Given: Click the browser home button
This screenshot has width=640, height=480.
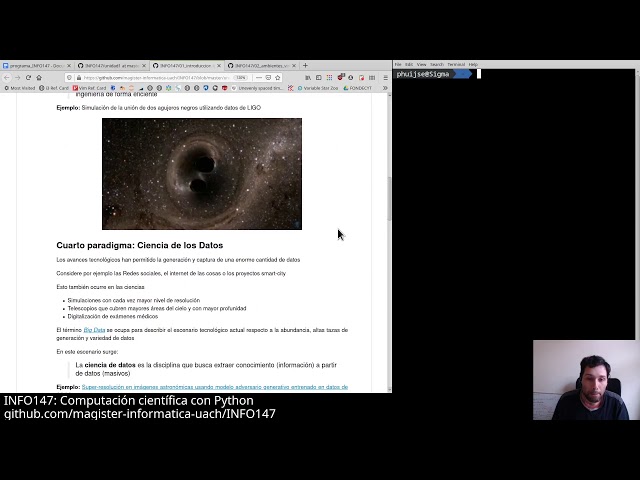Looking at the screenshot, I should (x=40, y=77).
